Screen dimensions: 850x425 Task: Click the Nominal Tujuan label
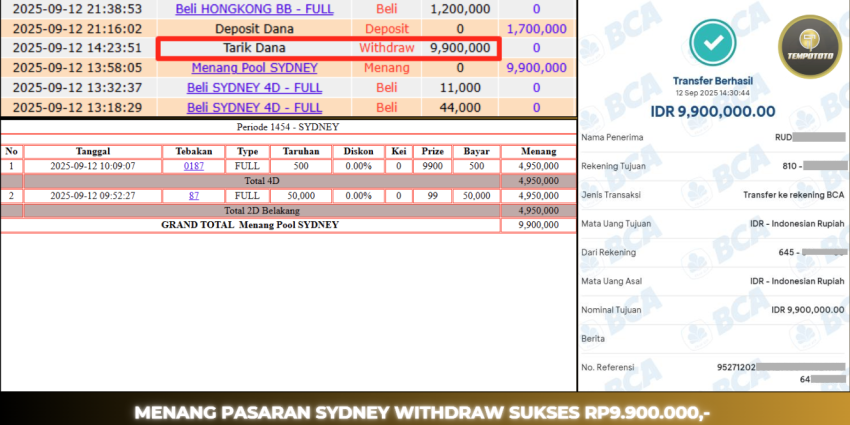click(611, 310)
